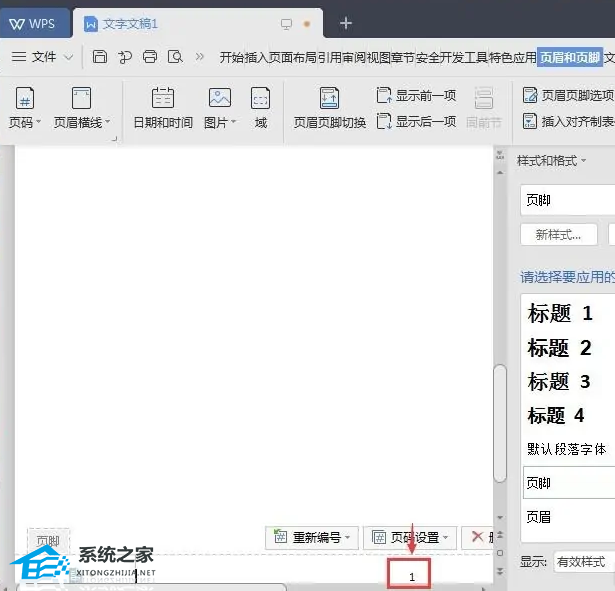Click 显示前一项 show previous item
Image resolution: width=615 pixels, height=591 pixels.
tap(416, 96)
